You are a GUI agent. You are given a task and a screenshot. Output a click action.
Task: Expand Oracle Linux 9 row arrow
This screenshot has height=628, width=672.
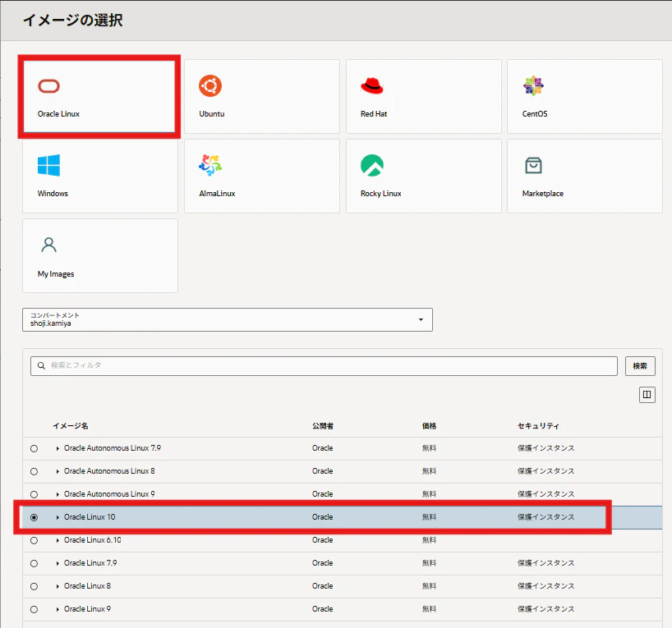pyautogui.click(x=58, y=610)
